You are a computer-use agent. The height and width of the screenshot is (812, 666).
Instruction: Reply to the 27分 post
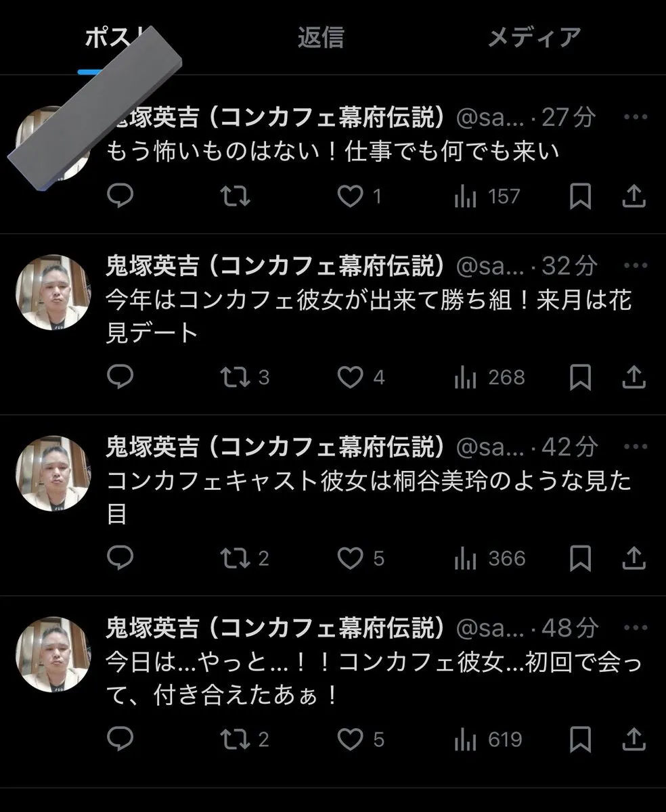(x=120, y=196)
